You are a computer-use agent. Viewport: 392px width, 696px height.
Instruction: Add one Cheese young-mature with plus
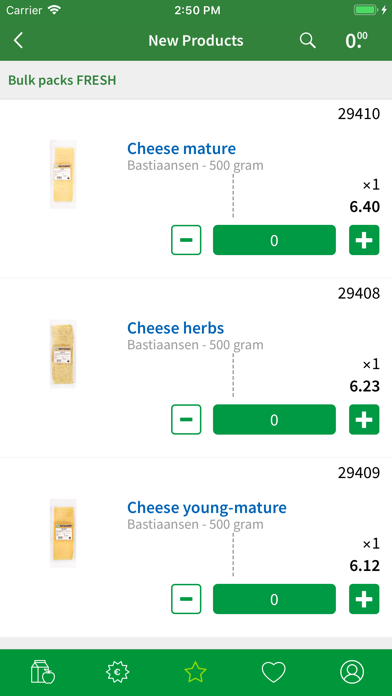click(x=364, y=599)
